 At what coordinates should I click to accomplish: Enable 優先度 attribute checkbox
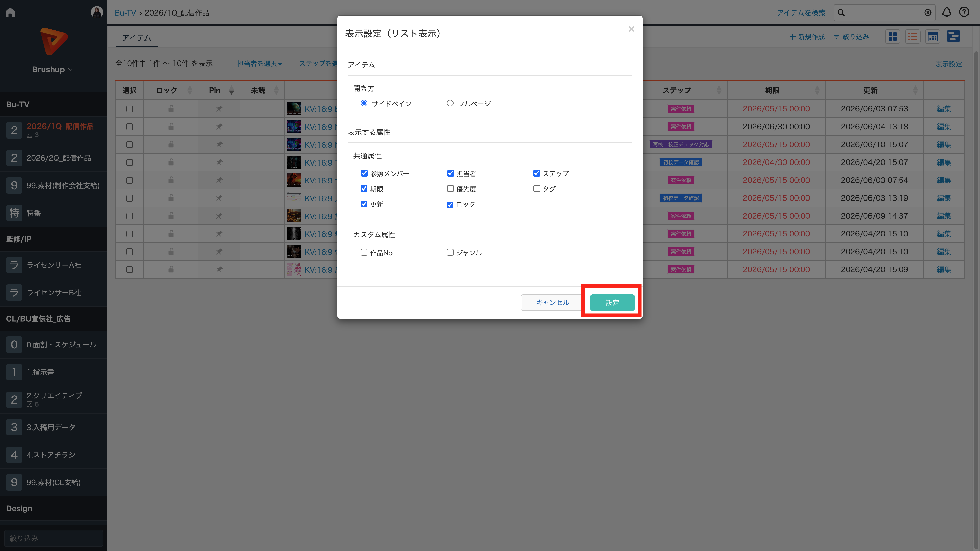(x=450, y=189)
